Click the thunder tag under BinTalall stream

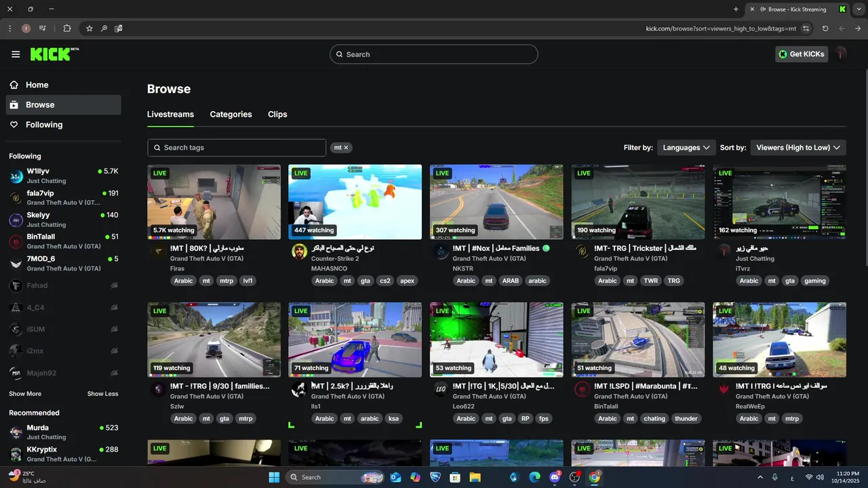click(686, 419)
